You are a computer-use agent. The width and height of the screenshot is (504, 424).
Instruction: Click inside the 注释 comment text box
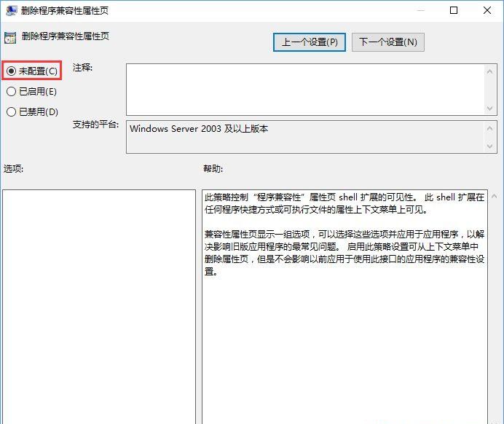(x=304, y=88)
